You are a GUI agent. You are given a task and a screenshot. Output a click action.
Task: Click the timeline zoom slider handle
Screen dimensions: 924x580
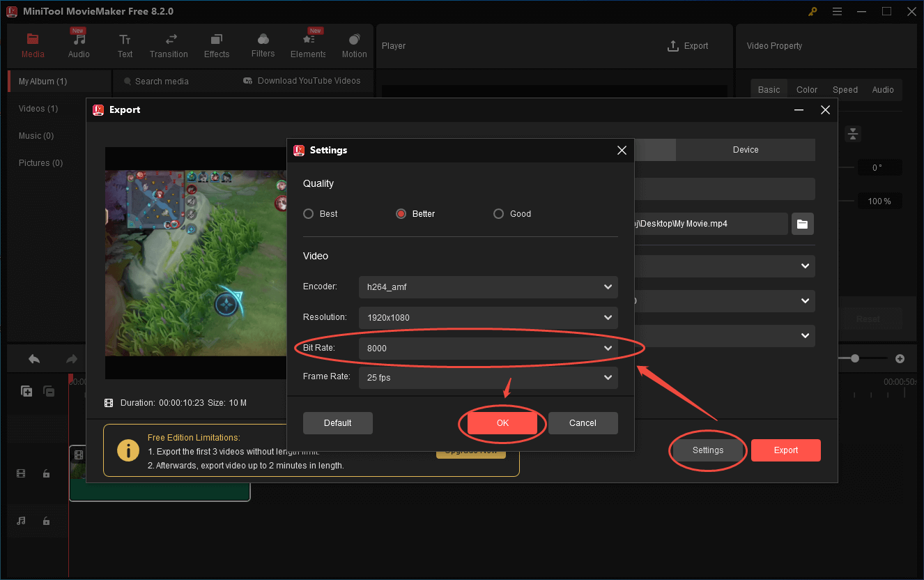[855, 358]
